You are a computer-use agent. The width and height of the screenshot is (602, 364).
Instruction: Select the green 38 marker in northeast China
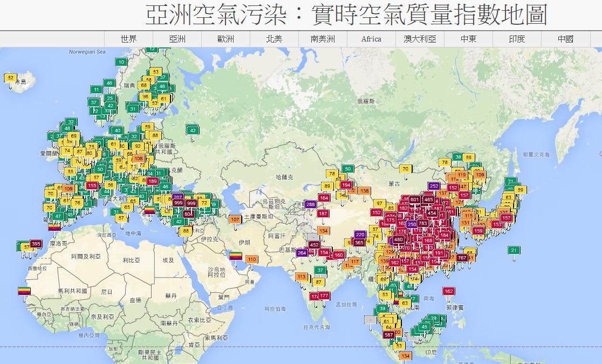point(457,157)
